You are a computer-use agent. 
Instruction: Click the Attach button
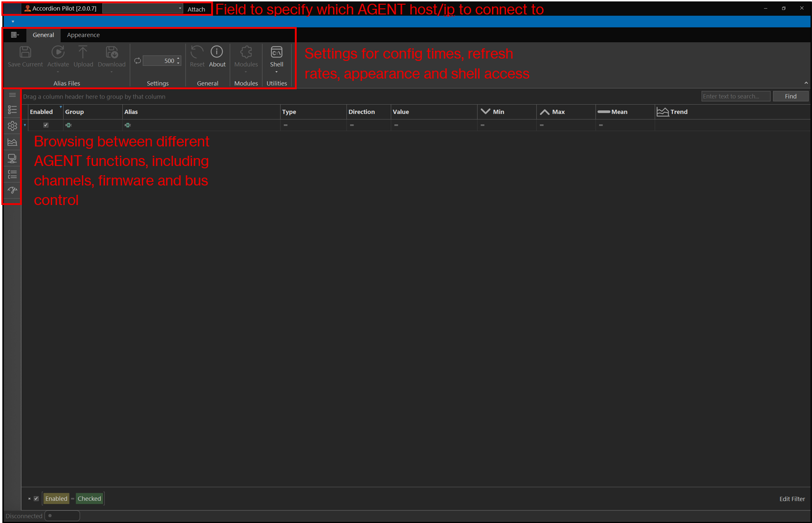196,9
